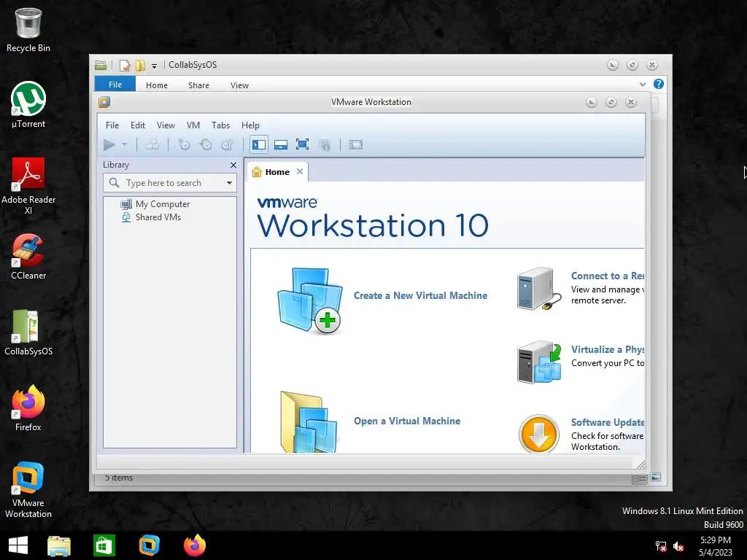Image resolution: width=747 pixels, height=560 pixels.
Task: Switch to the Home tab
Action: pyautogui.click(x=277, y=172)
